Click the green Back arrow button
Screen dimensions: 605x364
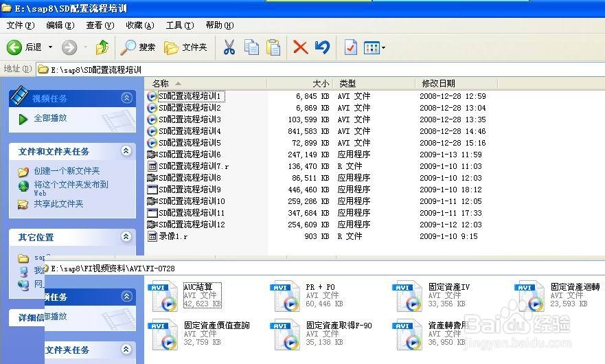14,47
